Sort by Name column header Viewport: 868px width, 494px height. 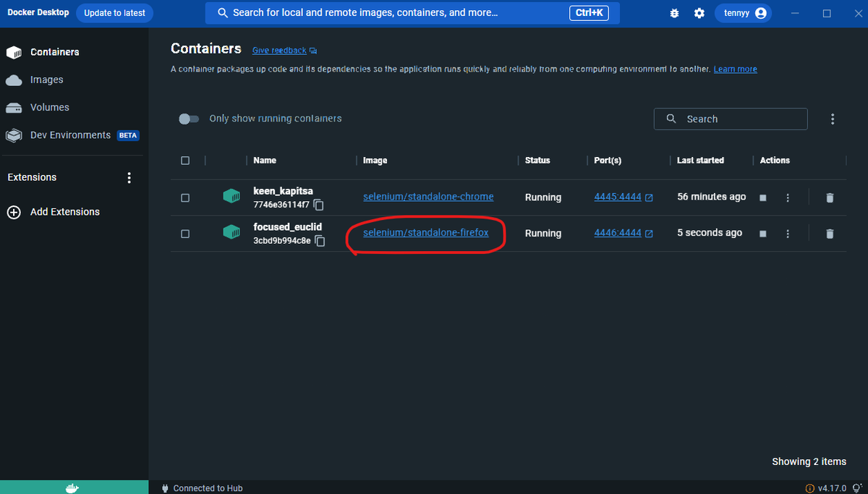265,161
